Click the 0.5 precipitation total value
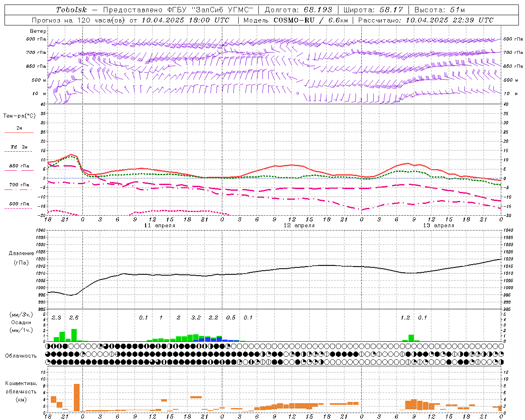 (231, 318)
